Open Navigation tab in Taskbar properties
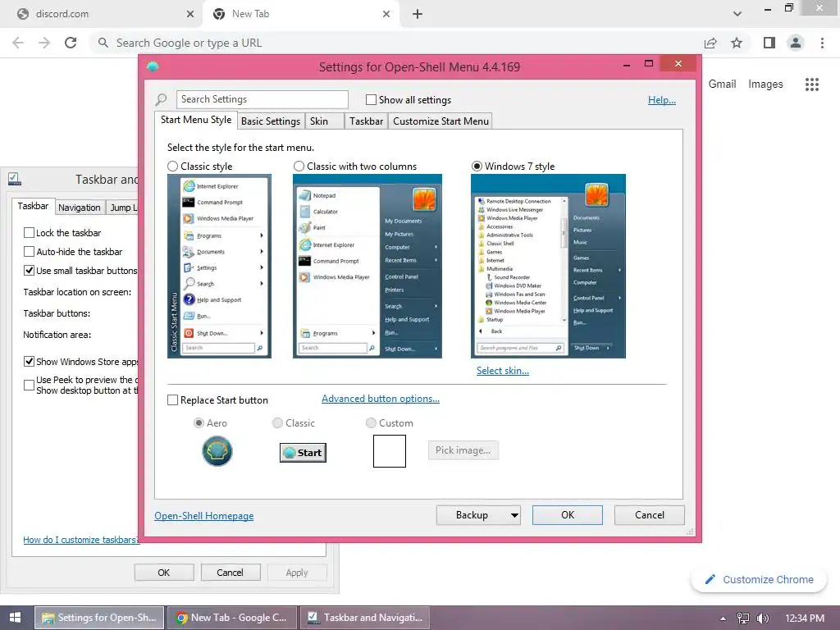The width and height of the screenshot is (840, 630). tap(80, 208)
